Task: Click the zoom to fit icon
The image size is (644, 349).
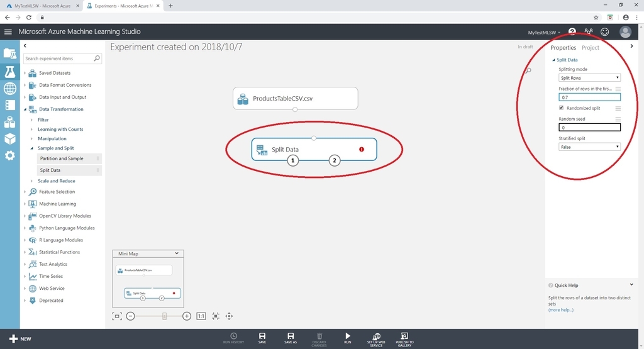Action: pos(216,316)
